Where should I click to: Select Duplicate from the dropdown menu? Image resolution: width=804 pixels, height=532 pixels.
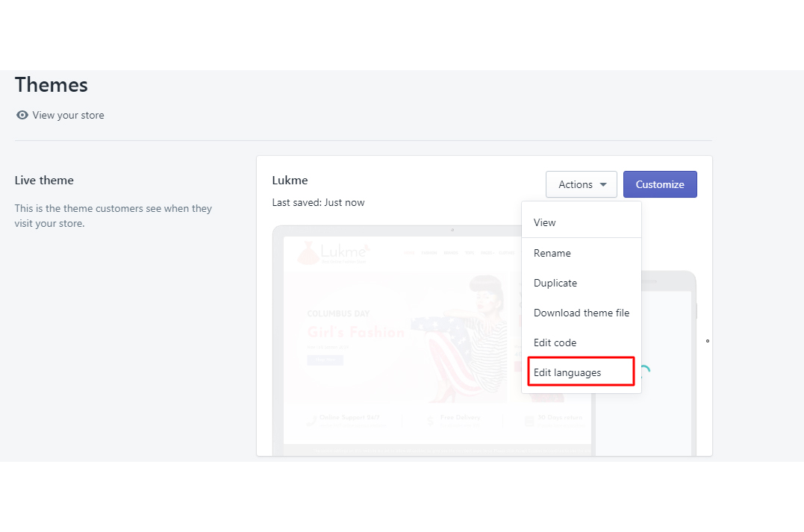click(x=555, y=283)
